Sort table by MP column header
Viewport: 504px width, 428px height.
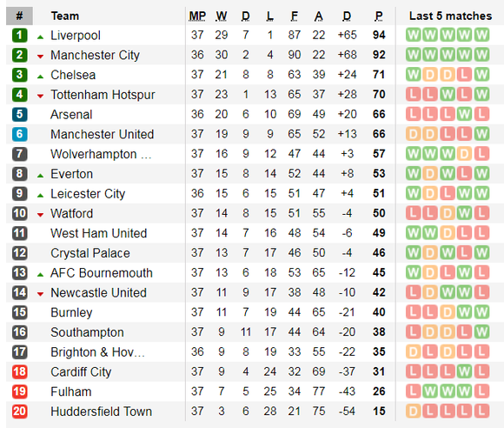(197, 16)
